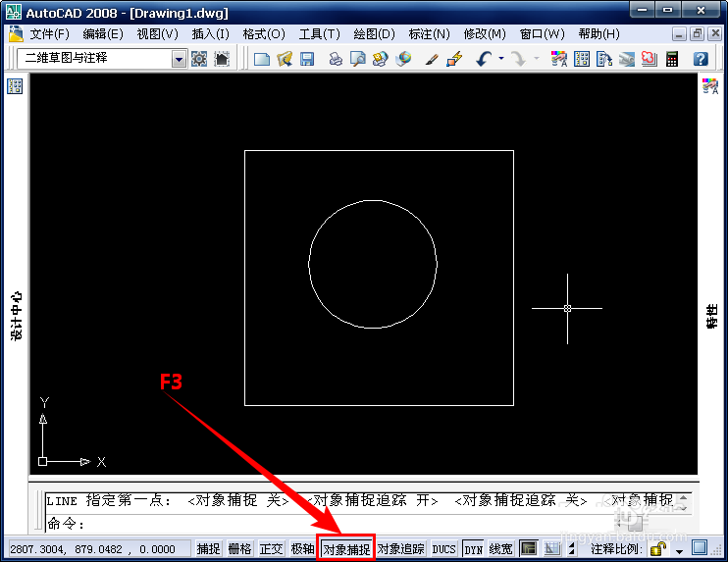Restore the inner Drawing1 document window

tap(697, 34)
